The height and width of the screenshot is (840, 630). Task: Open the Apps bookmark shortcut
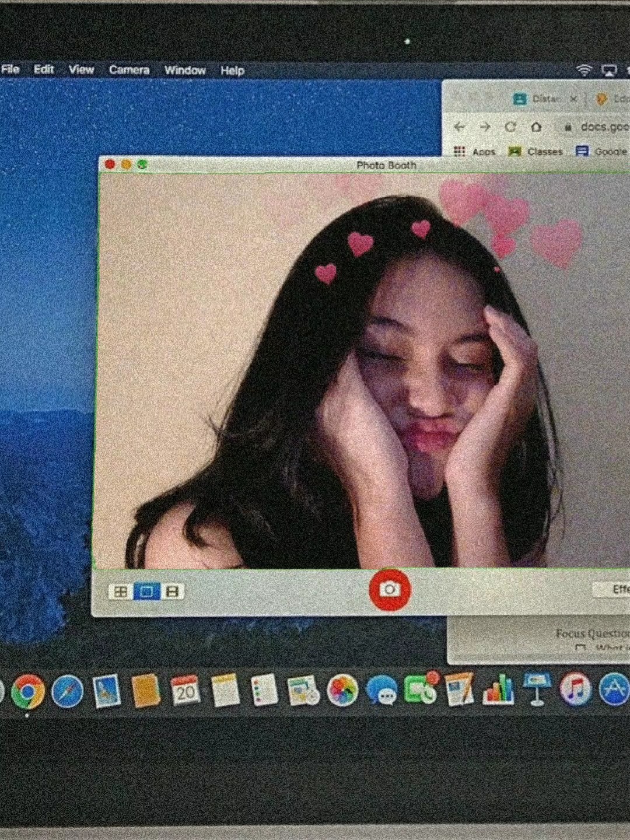475,152
